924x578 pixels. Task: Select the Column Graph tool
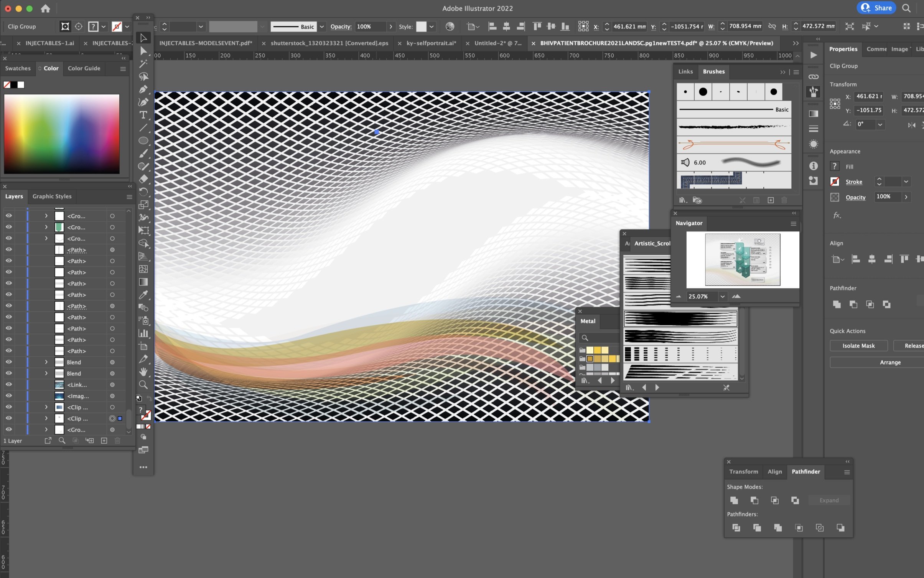(143, 333)
